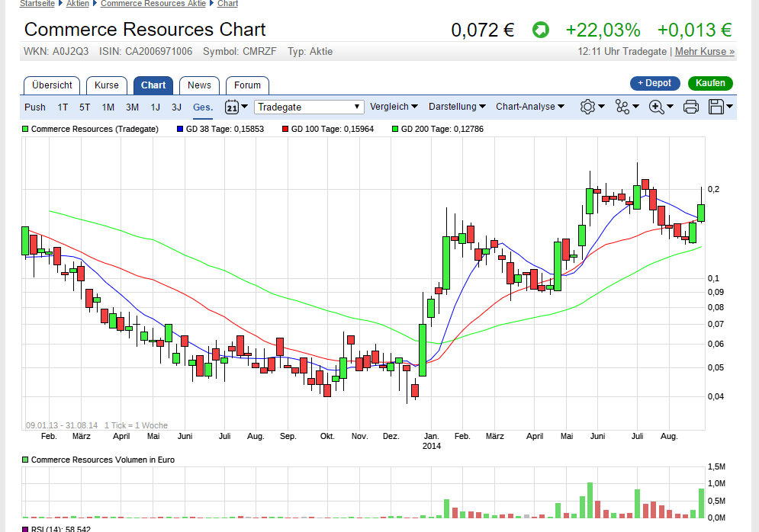Viewport: 759px width, 532px height.
Task: Click the green Kaufen button
Action: tap(709, 83)
